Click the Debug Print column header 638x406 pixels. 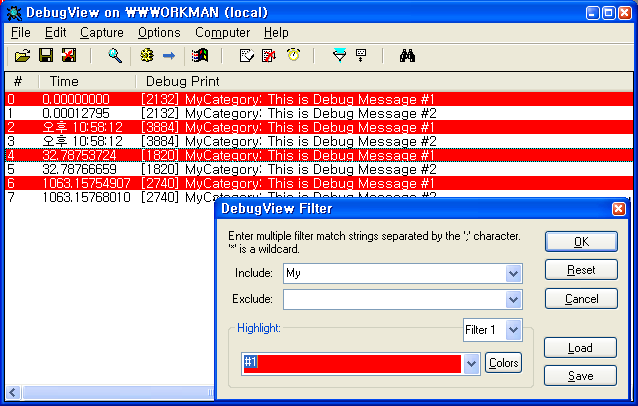[384, 81]
